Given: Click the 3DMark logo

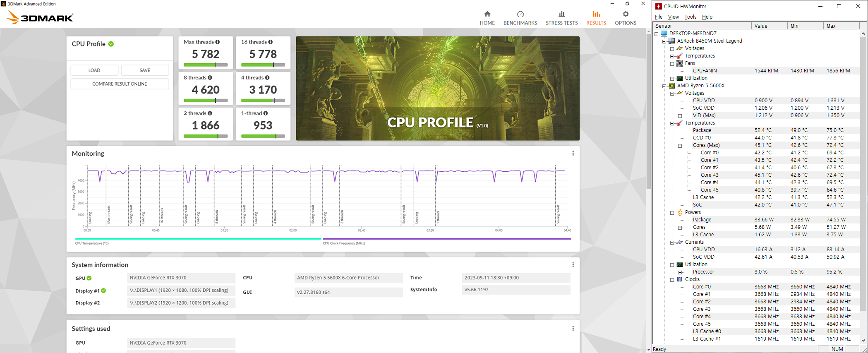Looking at the screenshot, I should (40, 17).
